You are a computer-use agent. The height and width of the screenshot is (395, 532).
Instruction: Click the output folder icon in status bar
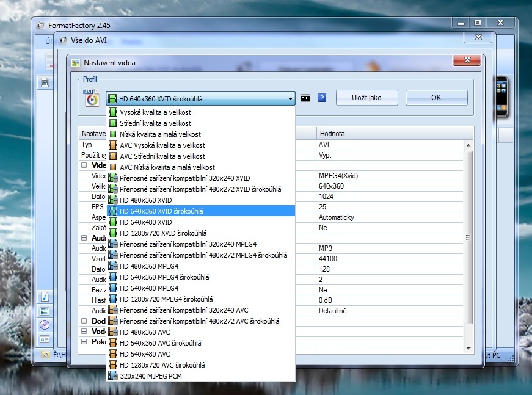tap(45, 354)
